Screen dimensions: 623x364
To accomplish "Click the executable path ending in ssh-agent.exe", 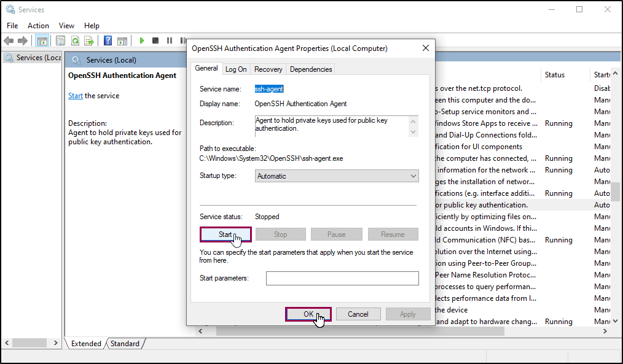I will (271, 158).
